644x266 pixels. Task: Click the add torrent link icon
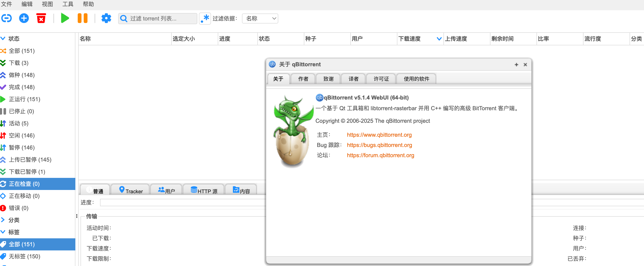[x=7, y=18]
